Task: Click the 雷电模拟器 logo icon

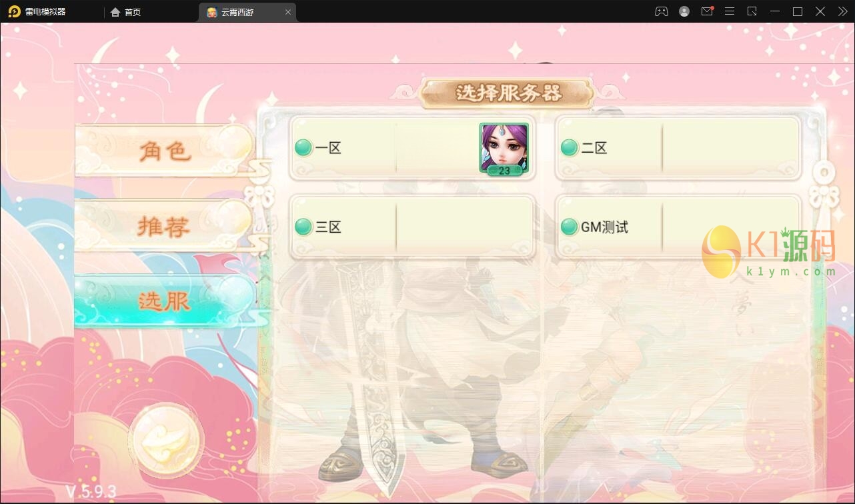Action: (14, 11)
